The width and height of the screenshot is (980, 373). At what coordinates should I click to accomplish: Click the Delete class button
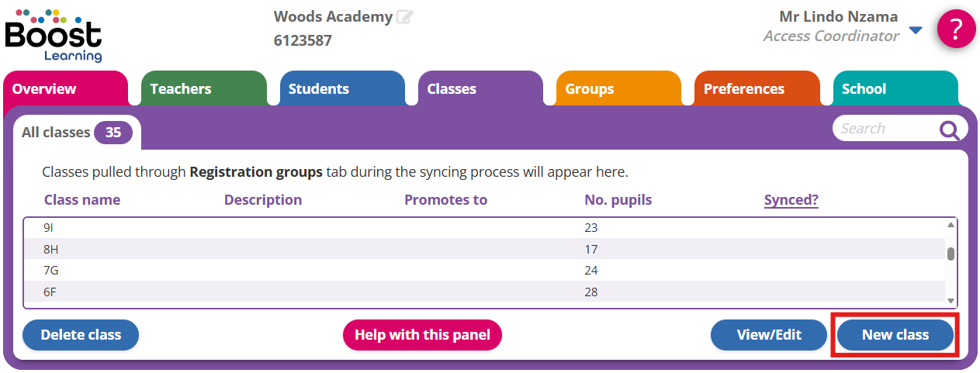point(81,335)
